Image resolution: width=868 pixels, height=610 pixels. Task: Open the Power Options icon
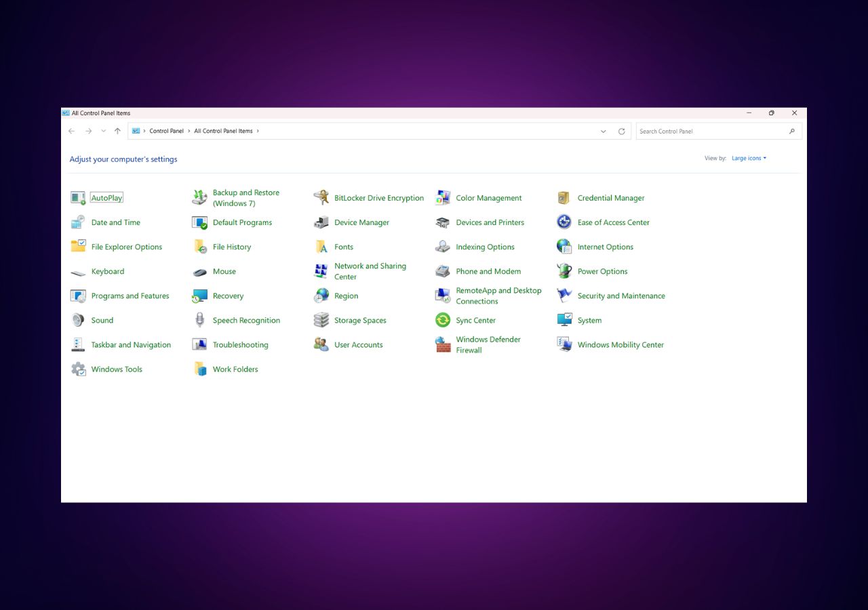pos(564,271)
